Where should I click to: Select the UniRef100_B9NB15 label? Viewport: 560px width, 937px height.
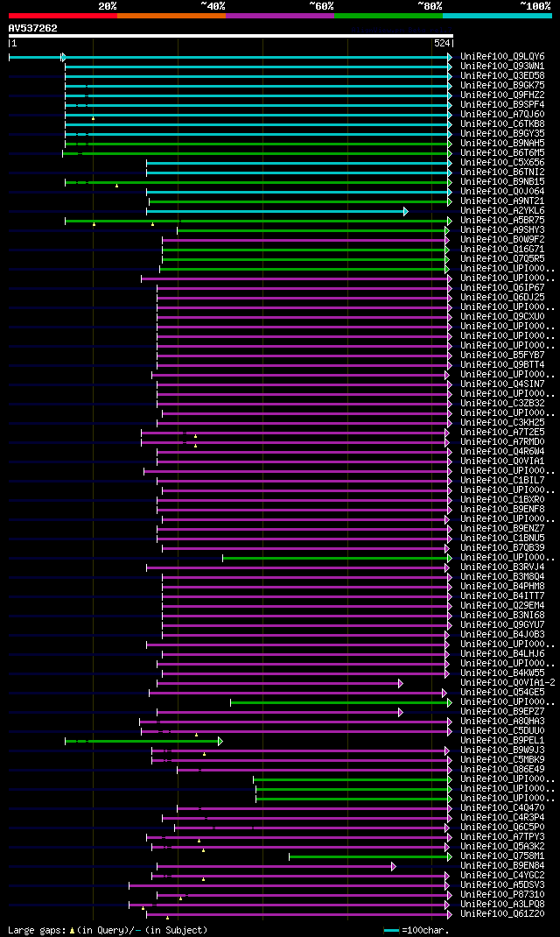tap(502, 181)
